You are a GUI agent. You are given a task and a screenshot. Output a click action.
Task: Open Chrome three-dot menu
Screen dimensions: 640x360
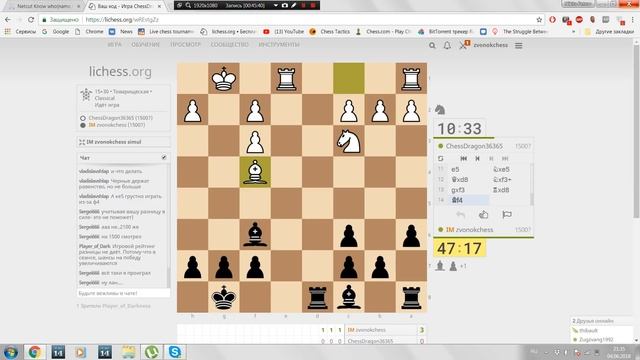633,20
